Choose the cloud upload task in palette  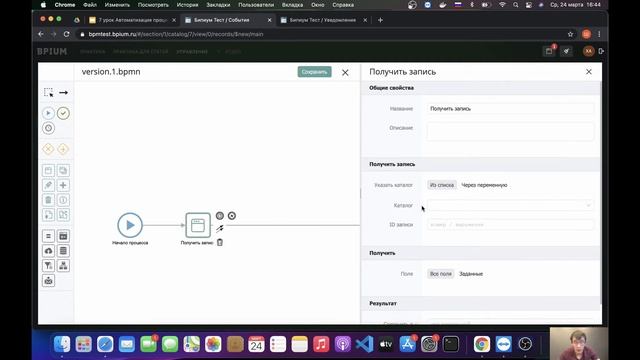point(48,251)
